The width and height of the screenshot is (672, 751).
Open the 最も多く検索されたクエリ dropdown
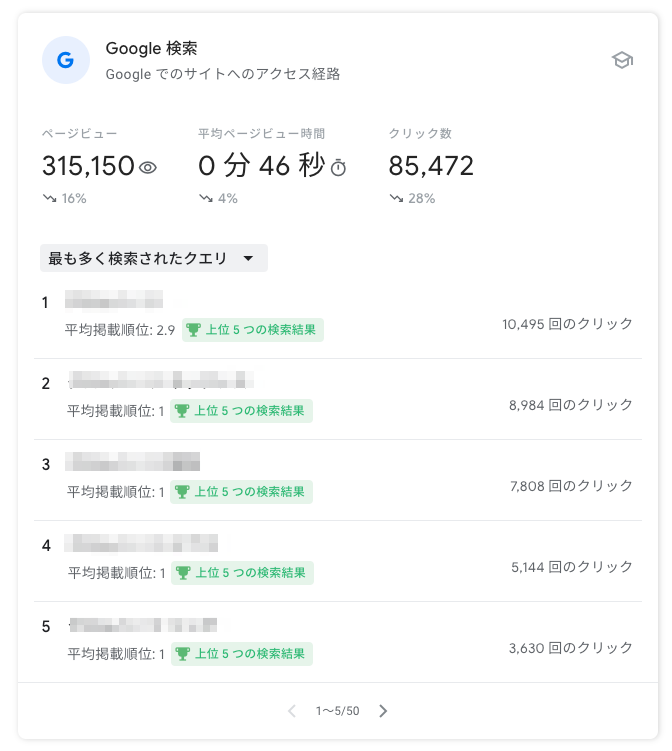154,258
